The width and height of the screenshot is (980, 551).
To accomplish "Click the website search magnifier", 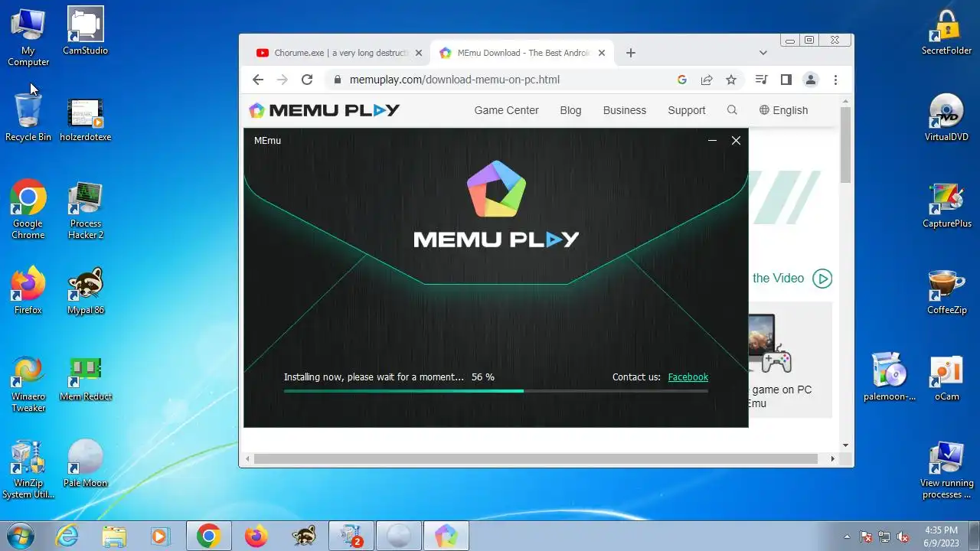I will pos(732,110).
